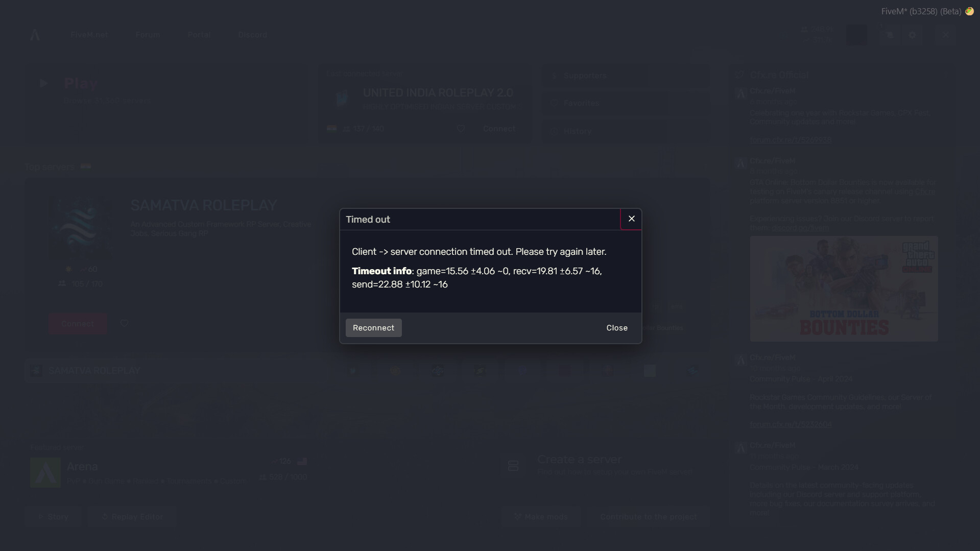980x551 pixels.
Task: Click the Close button in the Timed out dialog
Action: point(617,328)
